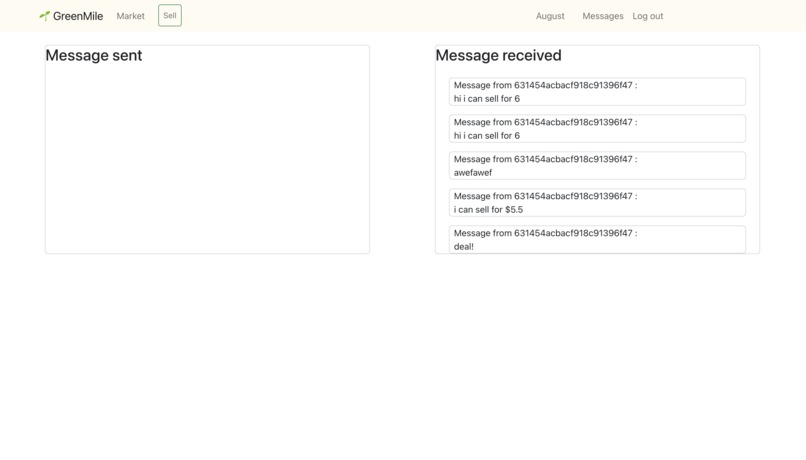This screenshot has height=460, width=806.
Task: Go to the Market page
Action: click(131, 16)
